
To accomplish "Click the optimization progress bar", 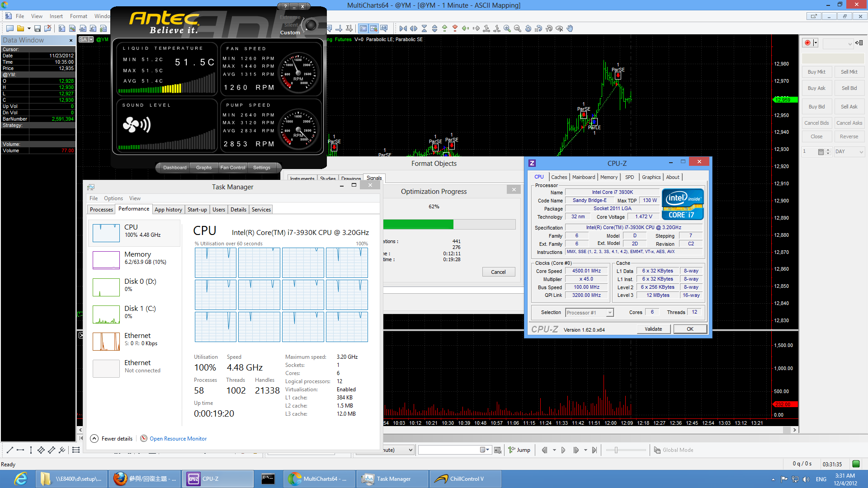I will pyautogui.click(x=449, y=224).
